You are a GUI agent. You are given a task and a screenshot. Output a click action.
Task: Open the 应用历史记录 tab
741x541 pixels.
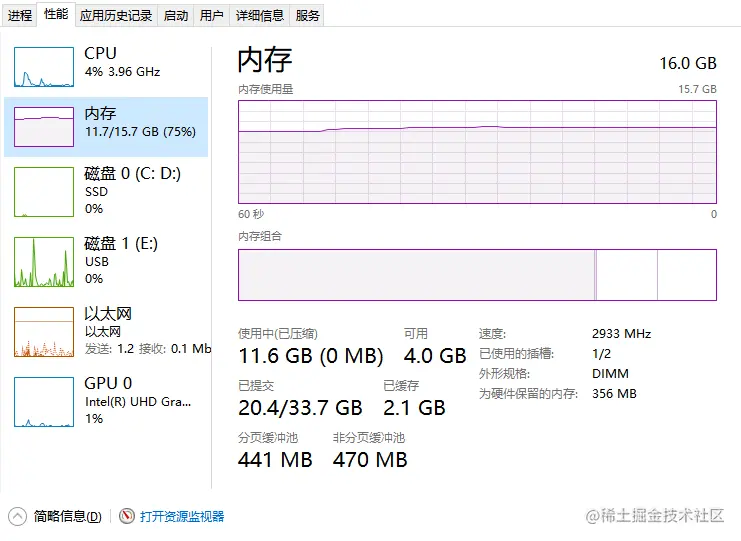click(116, 15)
